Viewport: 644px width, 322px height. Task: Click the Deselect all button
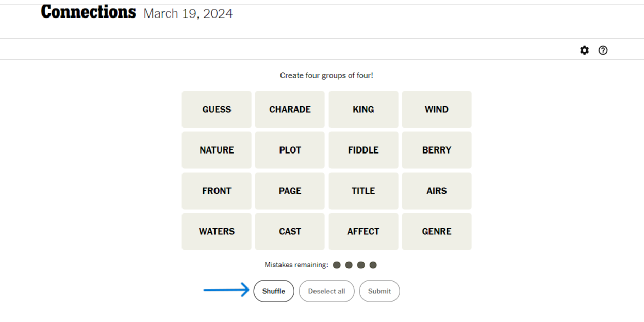click(x=326, y=291)
